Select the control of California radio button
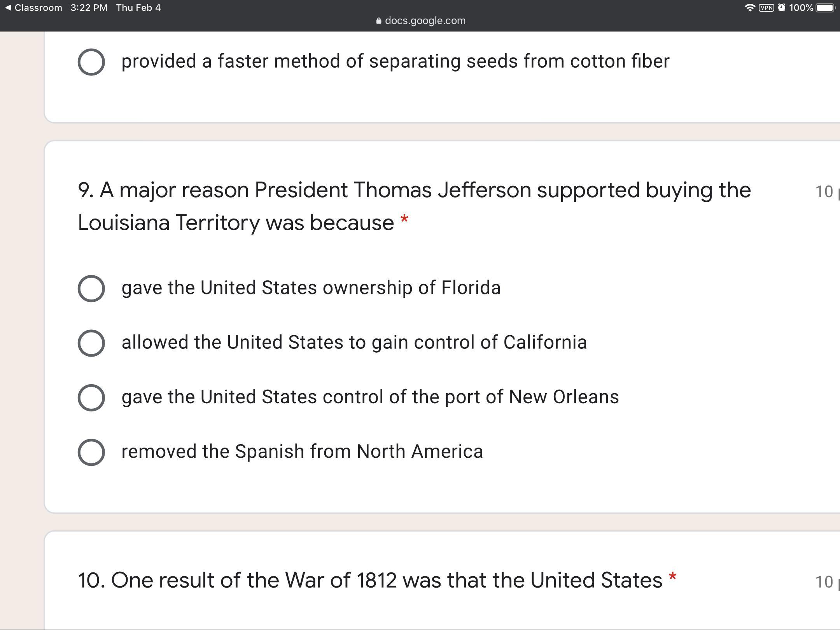Viewport: 840px width, 630px height. [91, 343]
